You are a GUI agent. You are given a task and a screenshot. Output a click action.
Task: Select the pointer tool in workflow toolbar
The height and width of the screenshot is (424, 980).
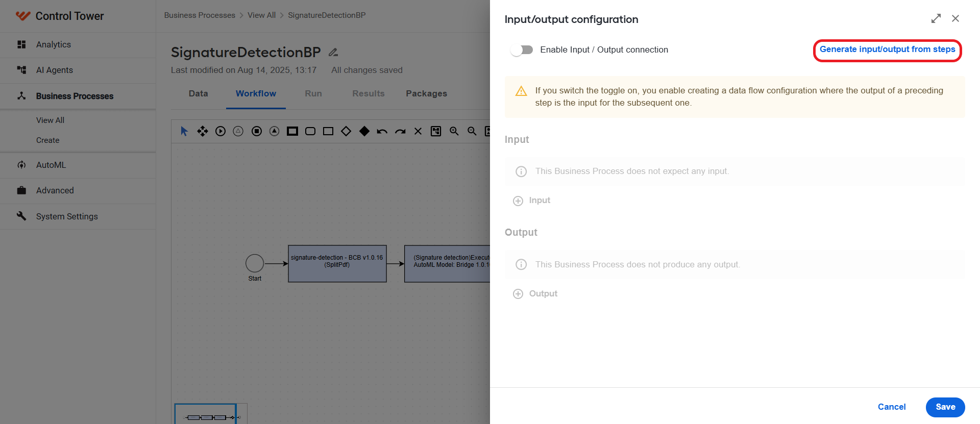[184, 131]
